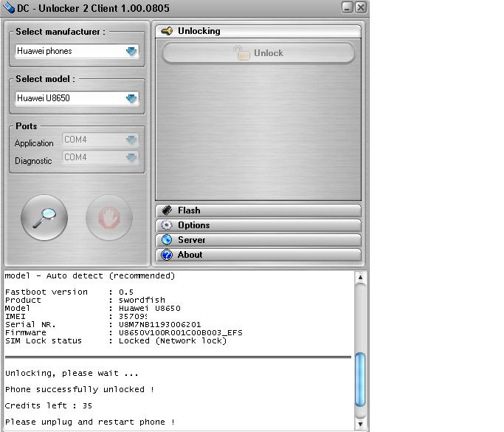Click the key icon beside Unlocking

pyautogui.click(x=167, y=31)
